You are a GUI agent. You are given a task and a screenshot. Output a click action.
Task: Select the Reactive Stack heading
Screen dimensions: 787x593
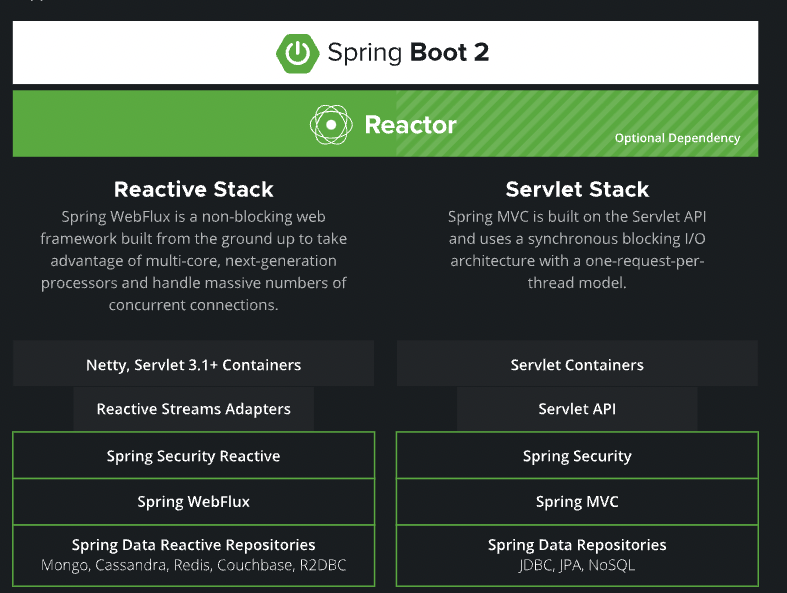pos(194,189)
